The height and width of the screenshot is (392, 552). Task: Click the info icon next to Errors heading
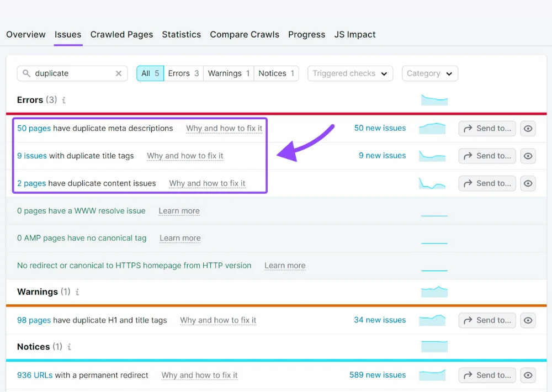(x=64, y=100)
